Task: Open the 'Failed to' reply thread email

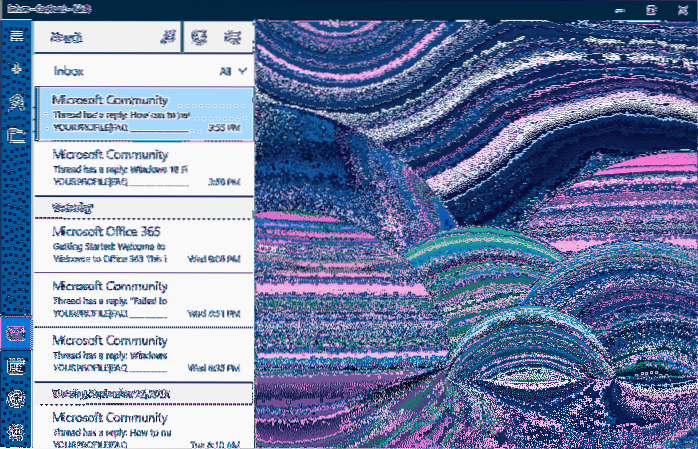Action: coord(144,300)
